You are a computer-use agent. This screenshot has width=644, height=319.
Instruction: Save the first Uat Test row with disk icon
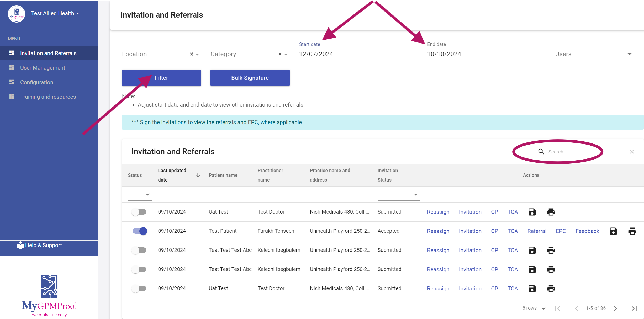click(532, 212)
